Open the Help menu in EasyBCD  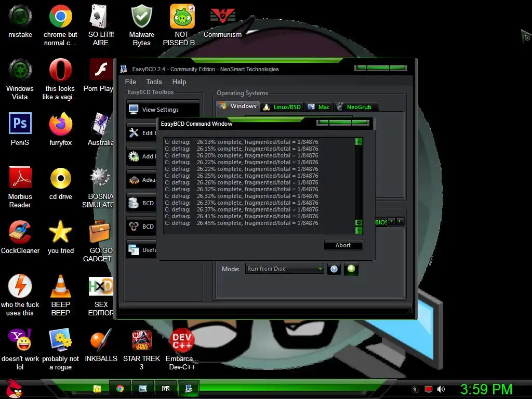click(179, 82)
